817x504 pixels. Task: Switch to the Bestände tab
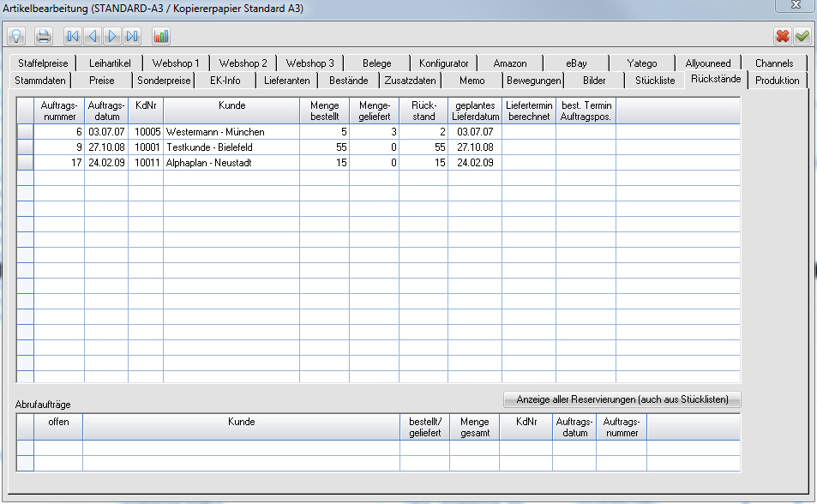tap(349, 81)
